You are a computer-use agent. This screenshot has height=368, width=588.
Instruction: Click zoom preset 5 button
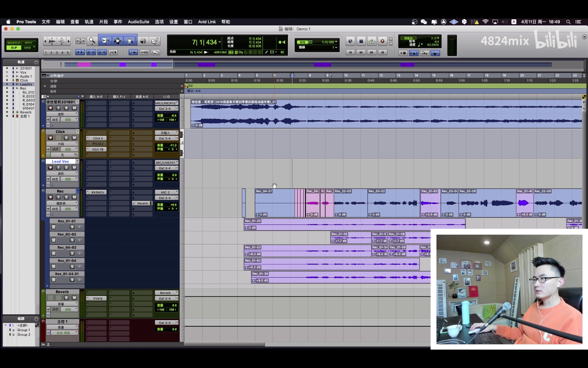(x=68, y=52)
